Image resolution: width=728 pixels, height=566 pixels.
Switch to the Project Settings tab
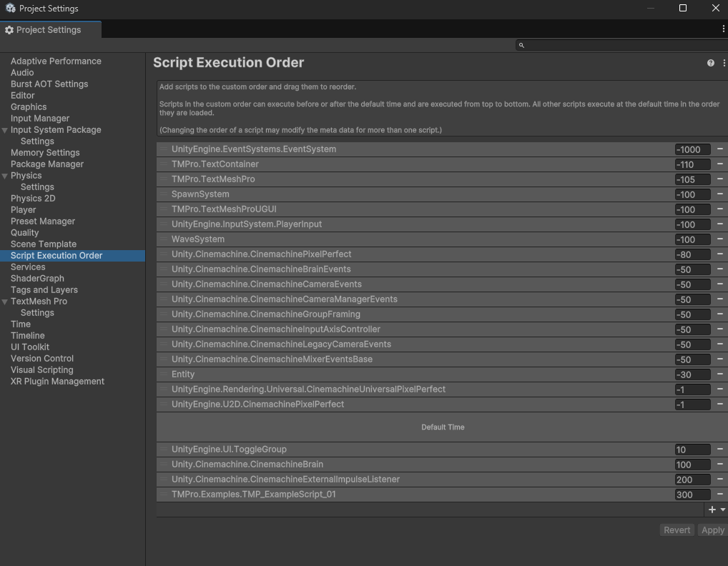click(50, 30)
